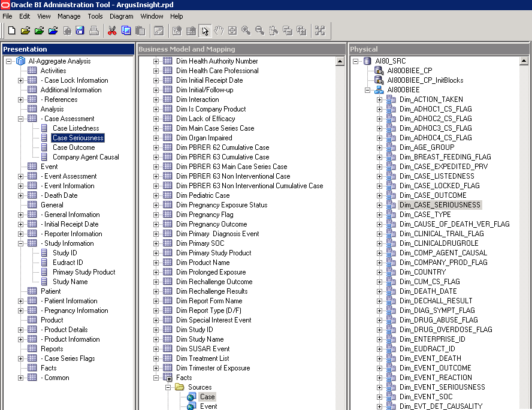Expand the Dim Organ Impaired table
Image resolution: width=532 pixels, height=410 pixels.
156,138
